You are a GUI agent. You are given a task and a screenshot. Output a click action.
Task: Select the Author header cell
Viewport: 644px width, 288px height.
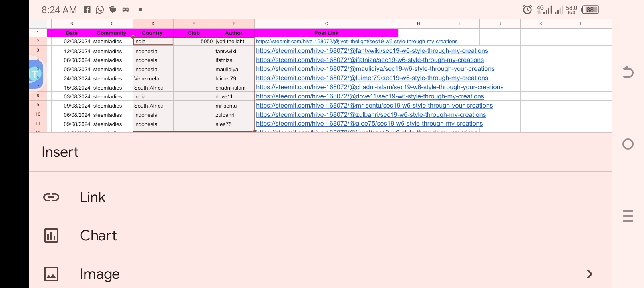(x=234, y=33)
